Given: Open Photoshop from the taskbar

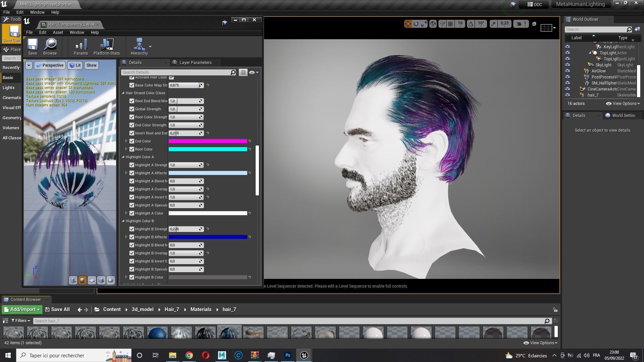Looking at the screenshot, I should 287,355.
